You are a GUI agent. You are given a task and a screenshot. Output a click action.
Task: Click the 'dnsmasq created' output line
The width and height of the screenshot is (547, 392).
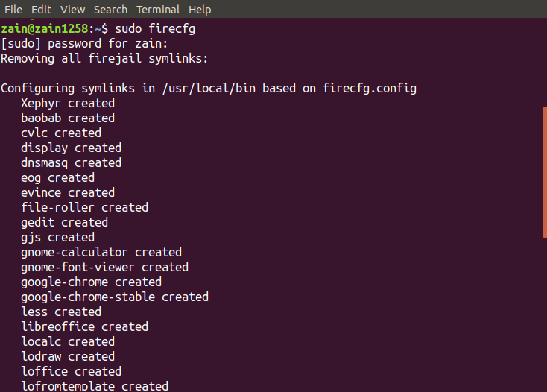pyautogui.click(x=71, y=162)
